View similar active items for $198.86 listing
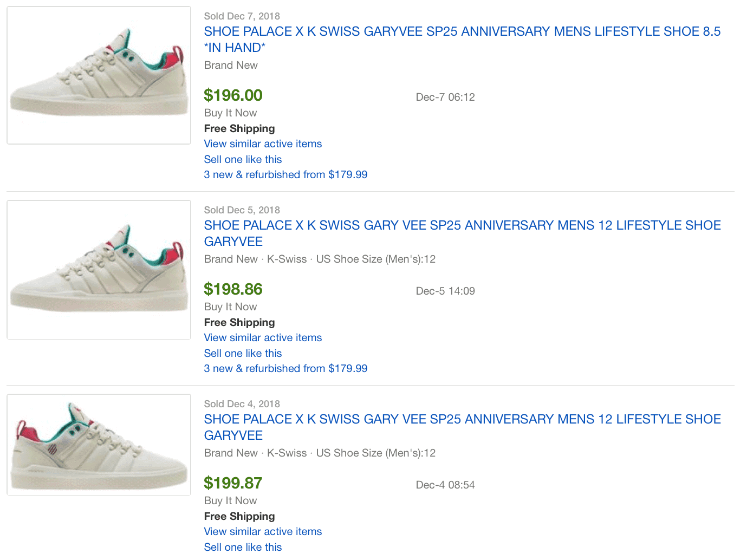Screen dimensions: 740x560 click(x=263, y=338)
